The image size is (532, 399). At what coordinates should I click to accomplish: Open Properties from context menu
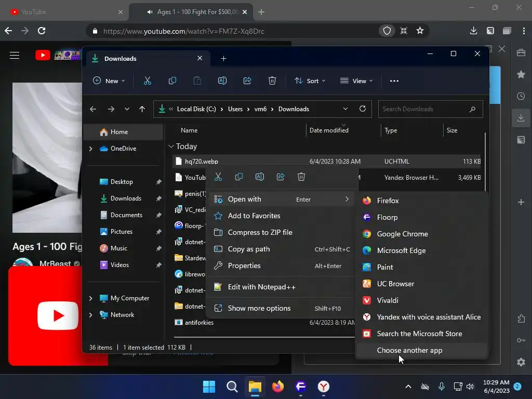click(282, 265)
